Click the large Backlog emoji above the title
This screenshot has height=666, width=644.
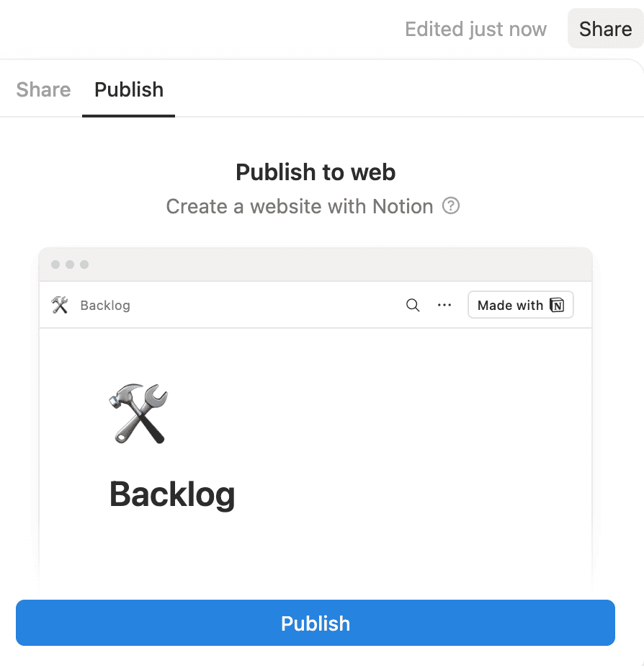coord(139,413)
